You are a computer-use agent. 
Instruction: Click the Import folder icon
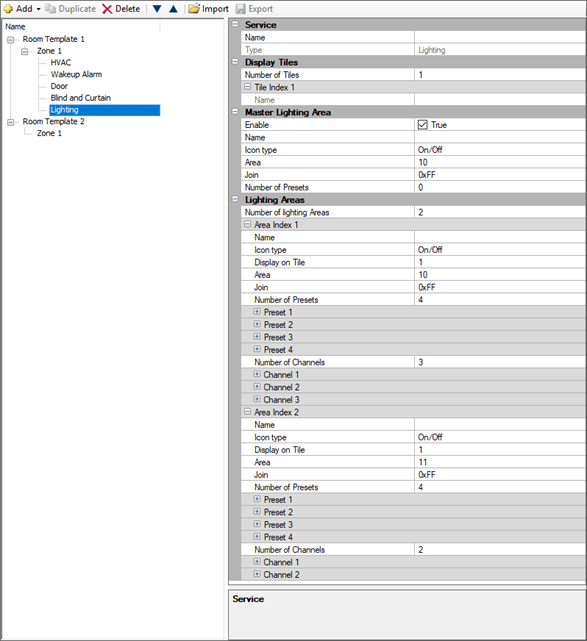(194, 9)
